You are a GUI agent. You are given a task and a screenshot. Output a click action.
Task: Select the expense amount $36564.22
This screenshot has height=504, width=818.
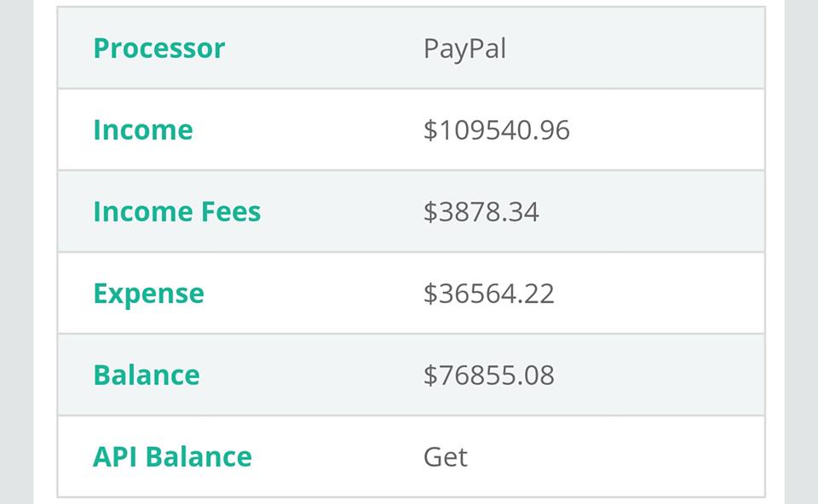(488, 294)
